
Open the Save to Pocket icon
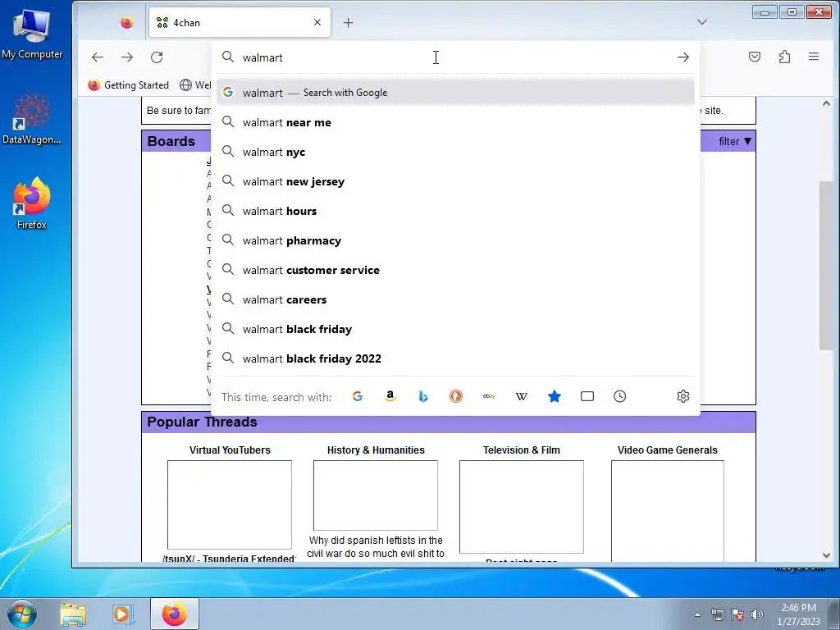click(755, 57)
